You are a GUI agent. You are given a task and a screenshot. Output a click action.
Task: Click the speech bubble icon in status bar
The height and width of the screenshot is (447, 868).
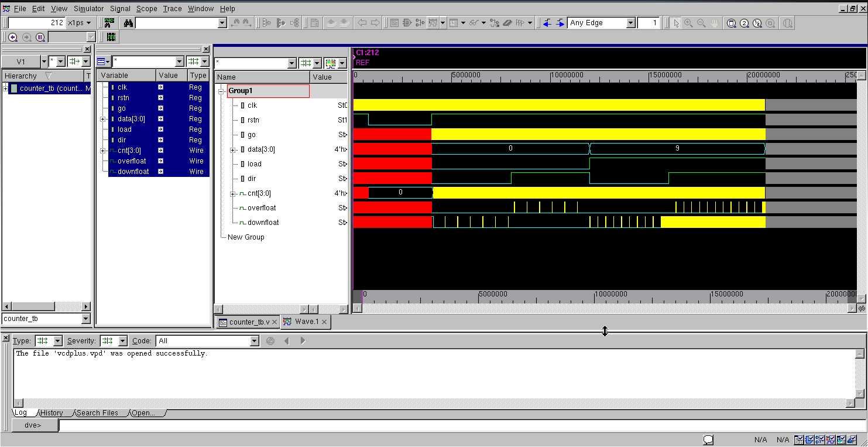(708, 440)
